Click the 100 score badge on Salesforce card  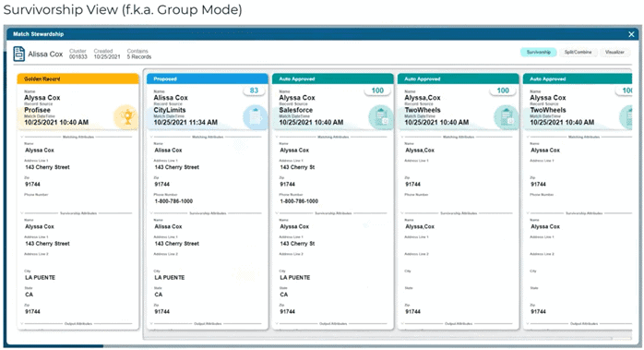coord(377,91)
